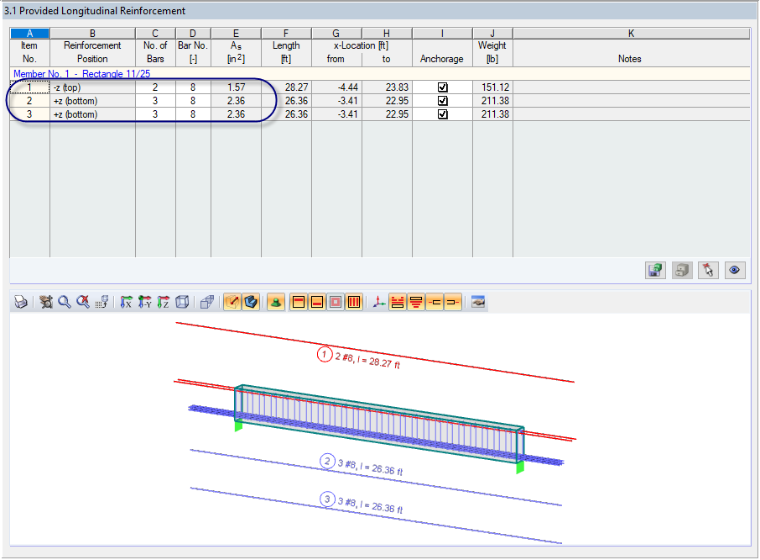Viewport: 760px width, 560px height.
Task: Set view in X direction
Action: [x=126, y=302]
